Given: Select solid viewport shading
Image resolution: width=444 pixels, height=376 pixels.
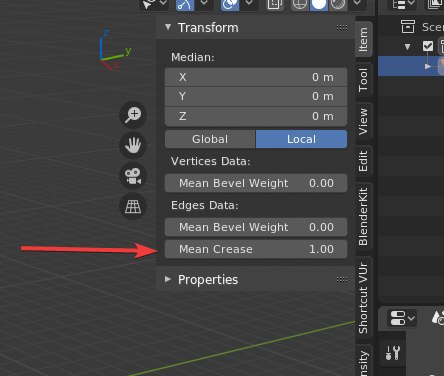Looking at the screenshot, I should pyautogui.click(x=319, y=5).
